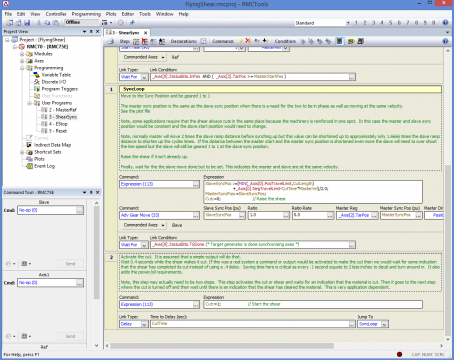Collapse the Project FlyingShear root node
This screenshot has height=360, width=454.
pos(7,40)
